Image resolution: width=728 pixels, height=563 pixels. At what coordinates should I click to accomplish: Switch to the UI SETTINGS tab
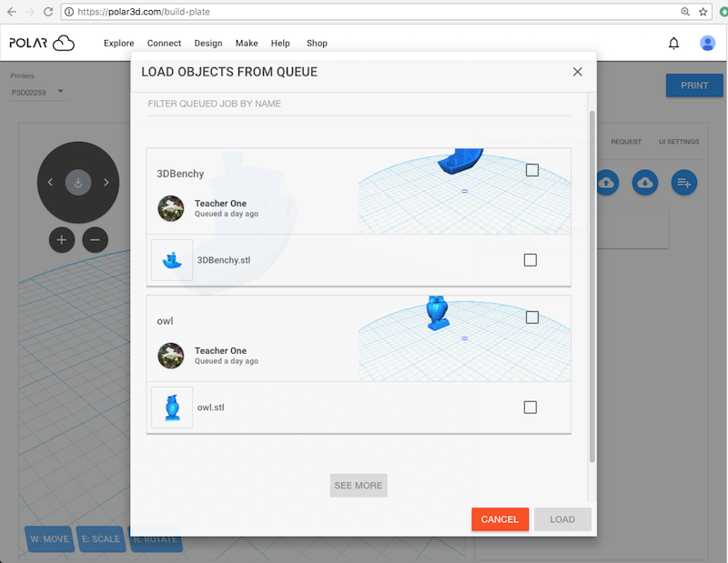[678, 142]
